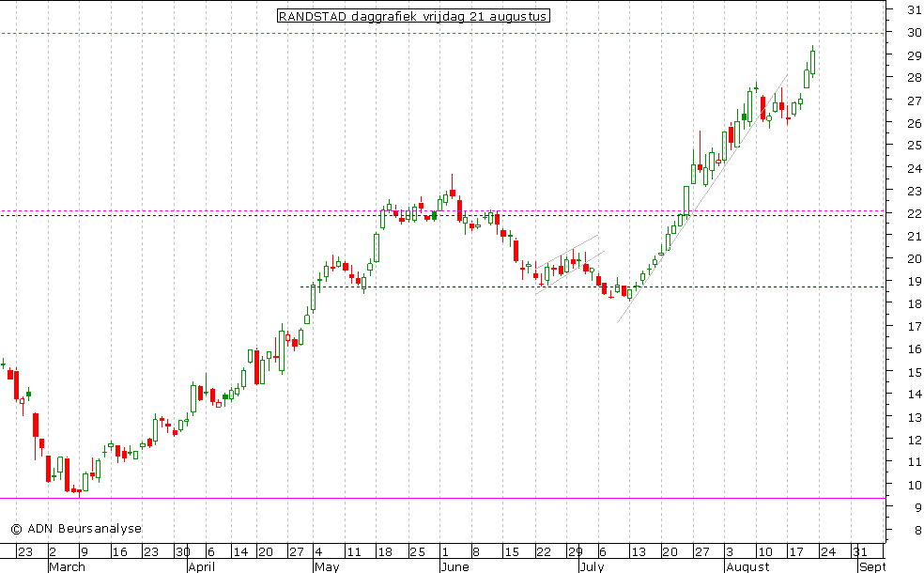The image size is (924, 573).
Task: Click the dotted magenta resistance line at 30
Action: coord(442,34)
